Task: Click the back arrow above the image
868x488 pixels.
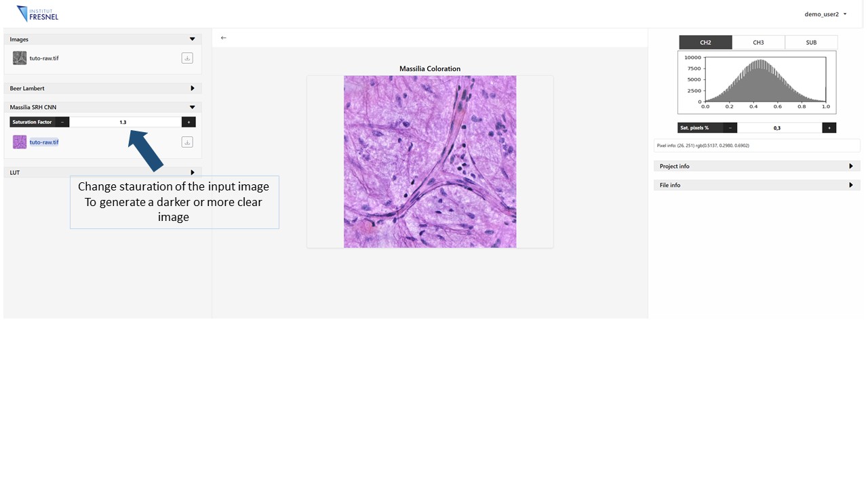Action: tap(224, 38)
